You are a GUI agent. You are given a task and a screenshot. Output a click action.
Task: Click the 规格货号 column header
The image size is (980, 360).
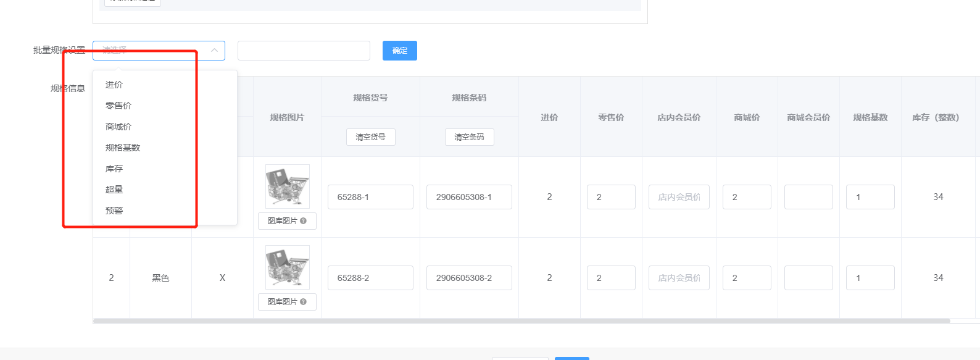370,98
